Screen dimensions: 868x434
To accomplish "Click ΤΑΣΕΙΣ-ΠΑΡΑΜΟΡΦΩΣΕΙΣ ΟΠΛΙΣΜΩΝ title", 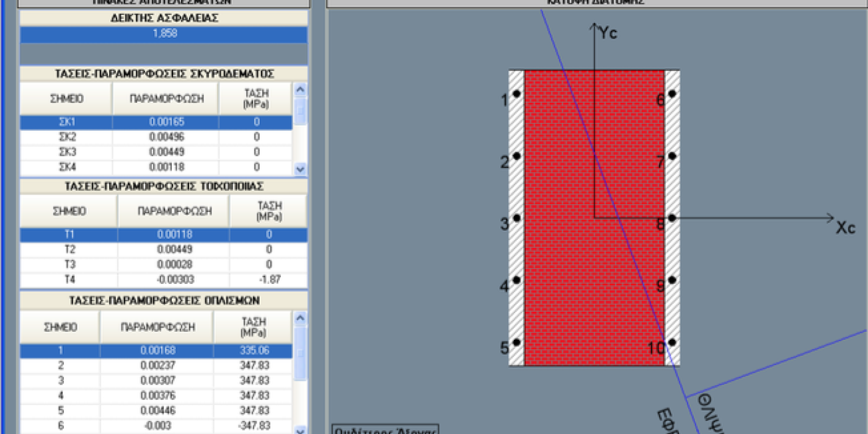I will coord(164,301).
